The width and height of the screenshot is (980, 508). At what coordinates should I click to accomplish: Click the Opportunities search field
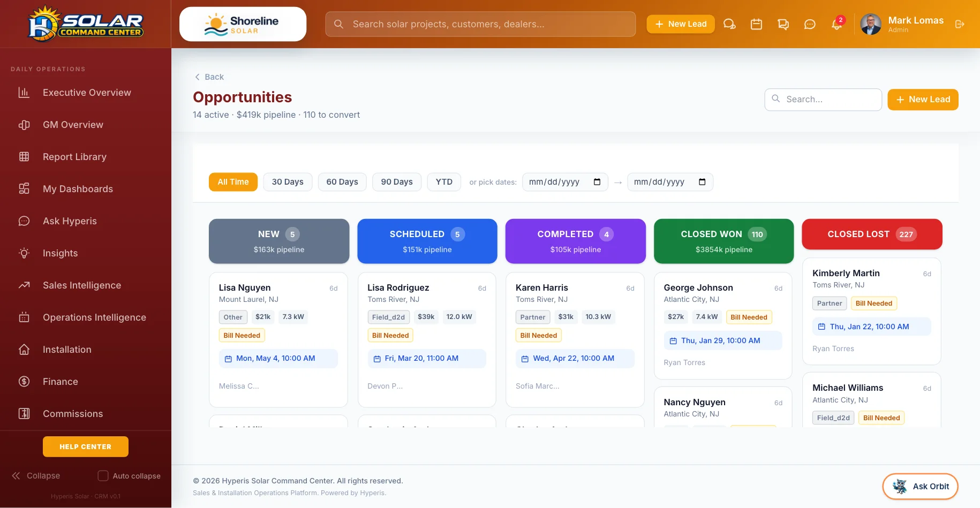pos(823,100)
